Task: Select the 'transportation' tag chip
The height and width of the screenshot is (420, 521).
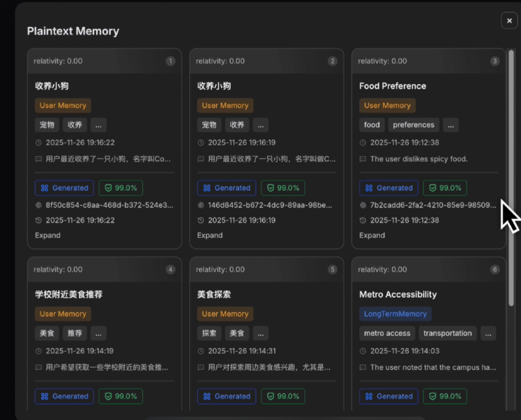Action: coord(447,334)
